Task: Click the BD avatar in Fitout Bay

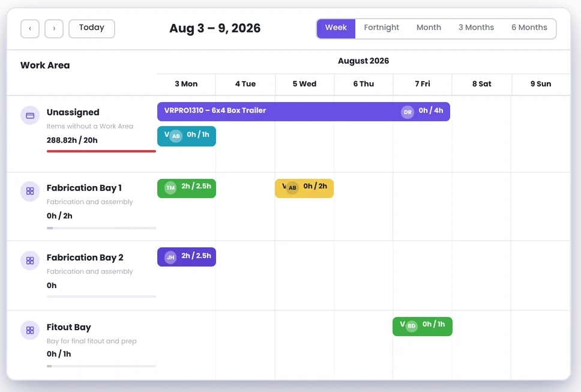Action: click(412, 326)
